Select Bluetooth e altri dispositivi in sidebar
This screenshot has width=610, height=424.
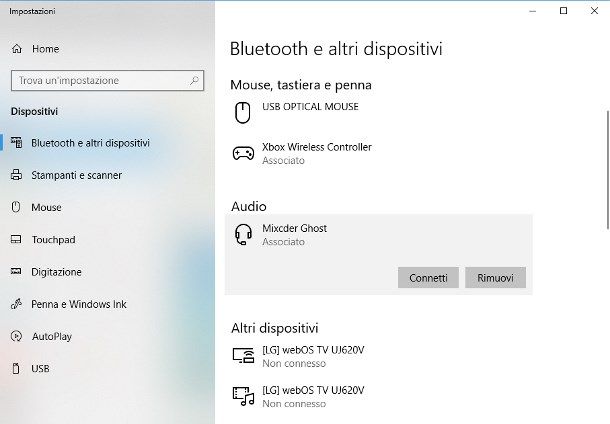click(90, 143)
